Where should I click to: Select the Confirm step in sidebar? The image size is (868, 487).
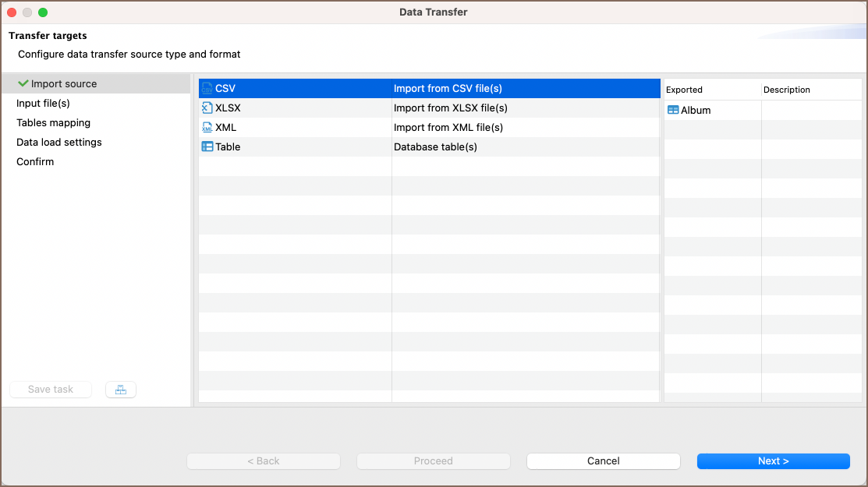35,162
